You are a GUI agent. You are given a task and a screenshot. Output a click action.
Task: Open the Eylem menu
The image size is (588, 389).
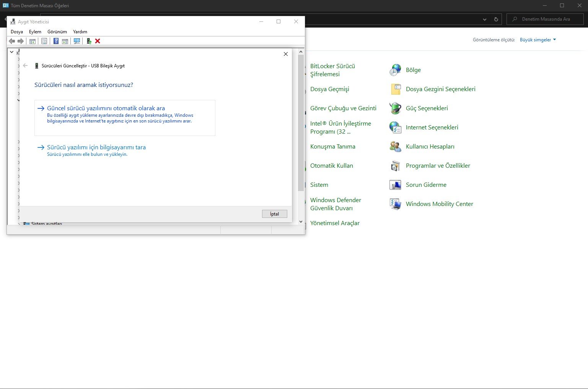(35, 32)
